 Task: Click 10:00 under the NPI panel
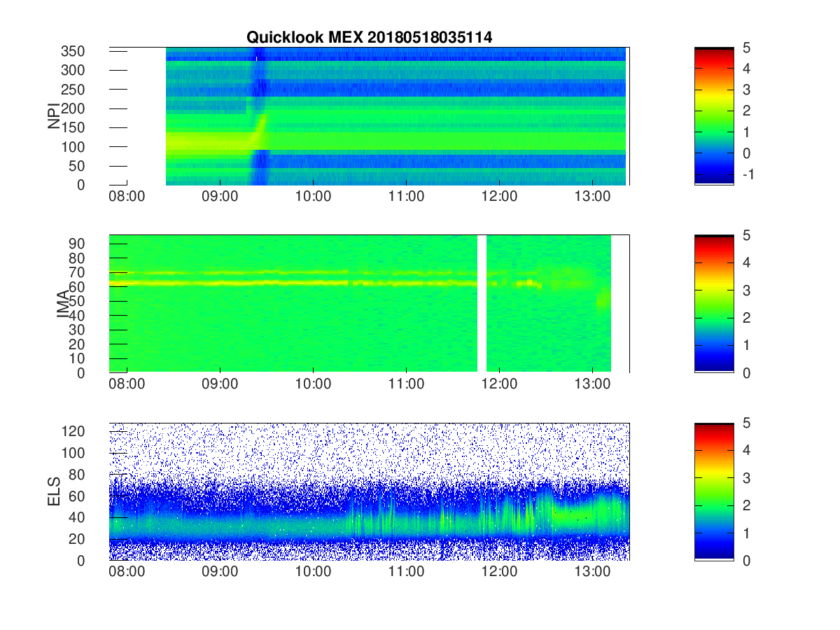click(x=313, y=196)
